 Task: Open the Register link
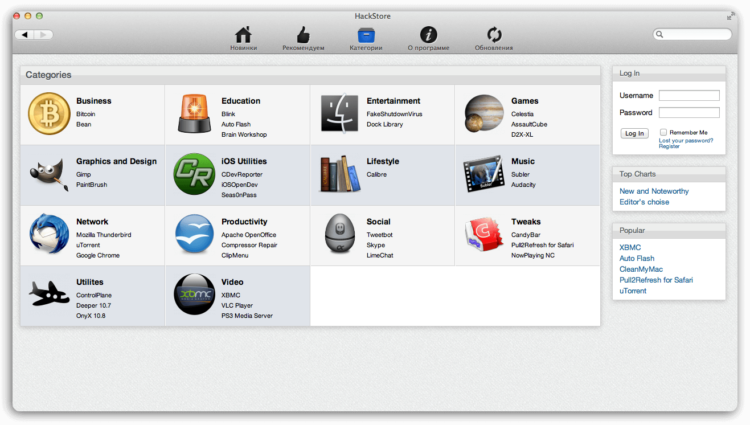point(669,146)
